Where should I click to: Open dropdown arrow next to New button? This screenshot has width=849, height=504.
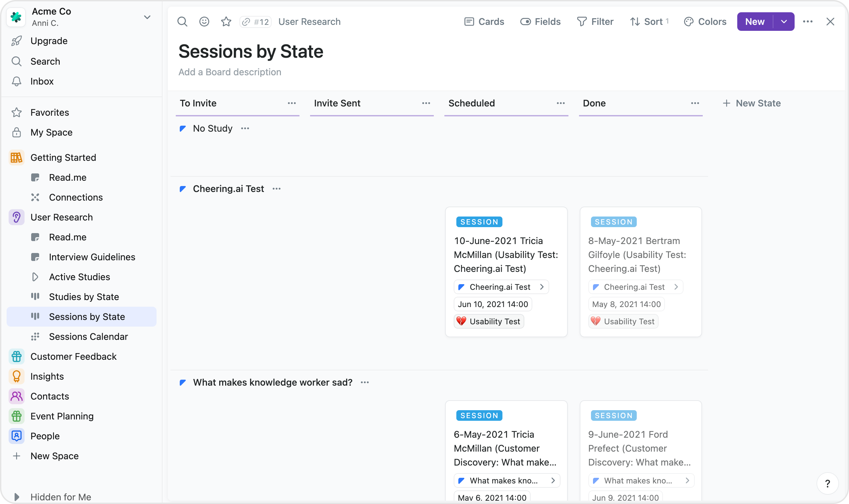784,22
